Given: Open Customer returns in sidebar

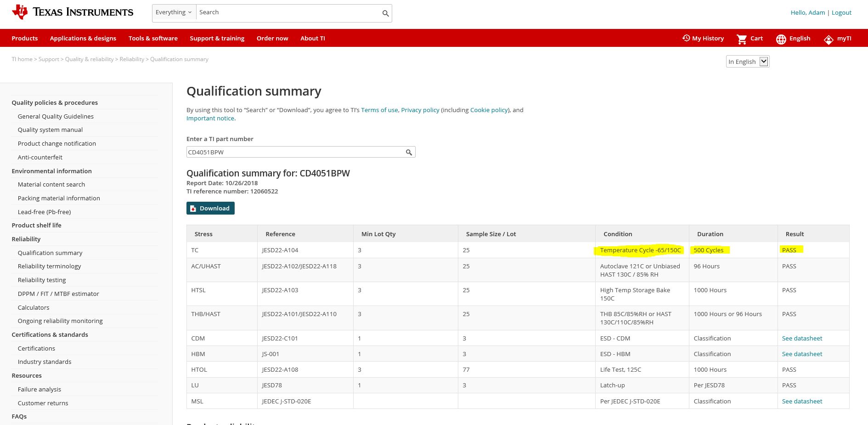Looking at the screenshot, I should tap(43, 403).
